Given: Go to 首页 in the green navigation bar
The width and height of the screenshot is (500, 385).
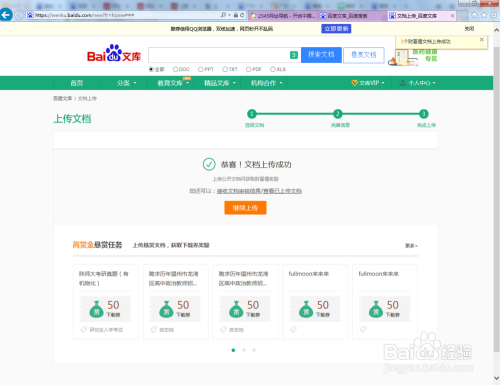Looking at the screenshot, I should [77, 83].
